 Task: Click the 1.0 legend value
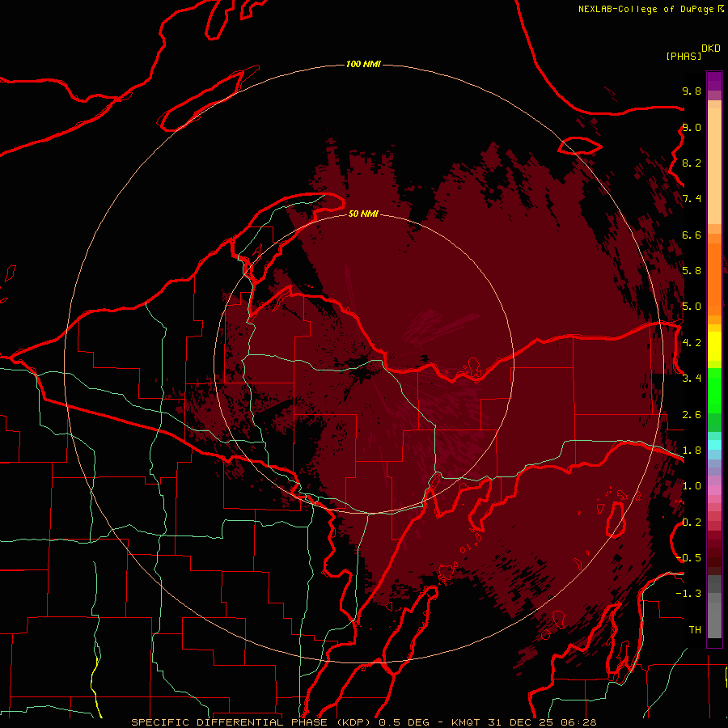(692, 486)
